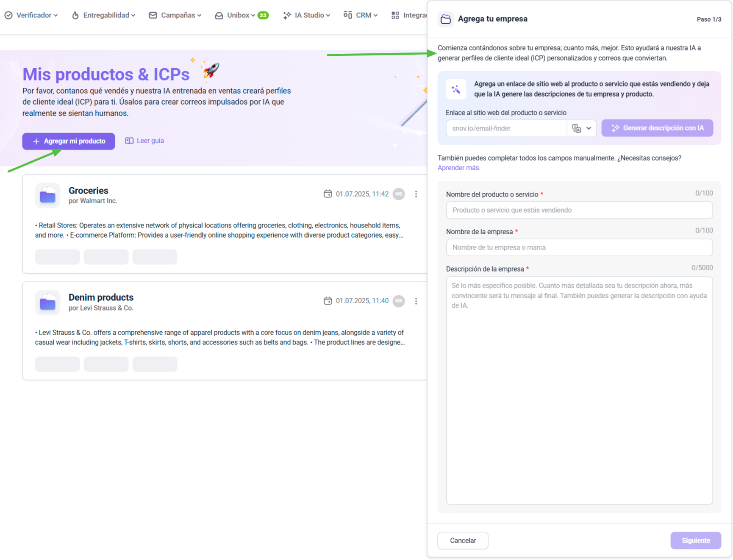
Task: Click the Entregabilidad flame icon
Action: pyautogui.click(x=75, y=15)
